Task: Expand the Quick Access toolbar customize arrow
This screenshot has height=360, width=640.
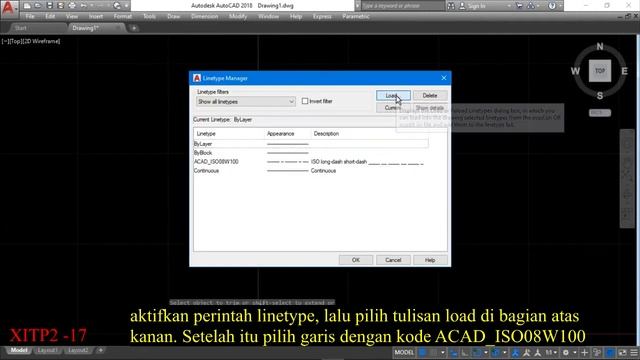Action: [x=126, y=6]
